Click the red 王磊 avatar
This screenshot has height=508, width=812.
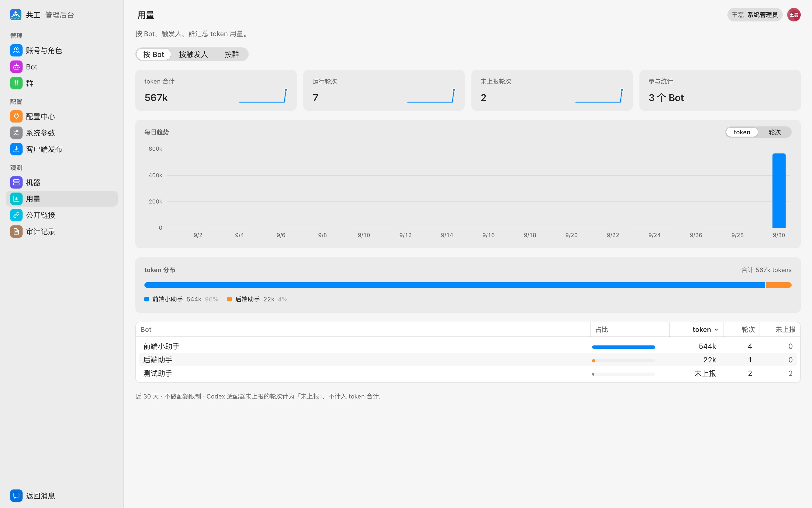(794, 15)
